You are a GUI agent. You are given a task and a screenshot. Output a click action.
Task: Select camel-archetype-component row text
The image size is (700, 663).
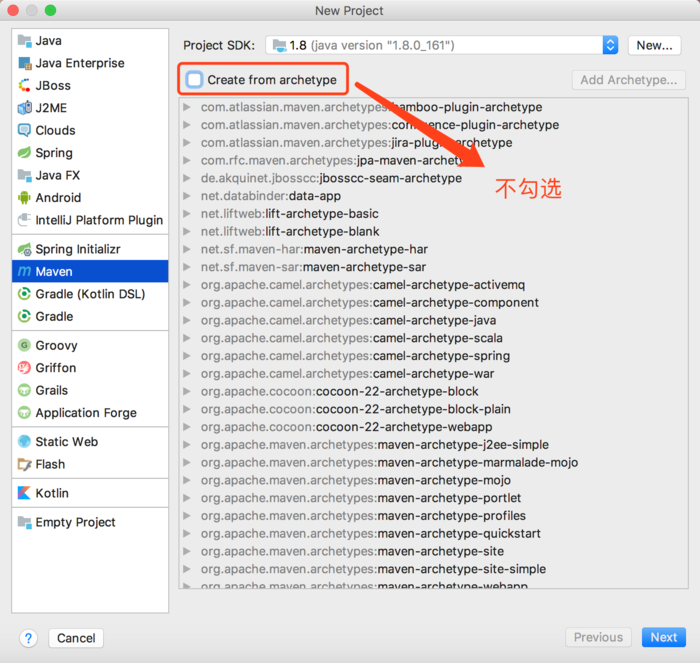tap(370, 303)
